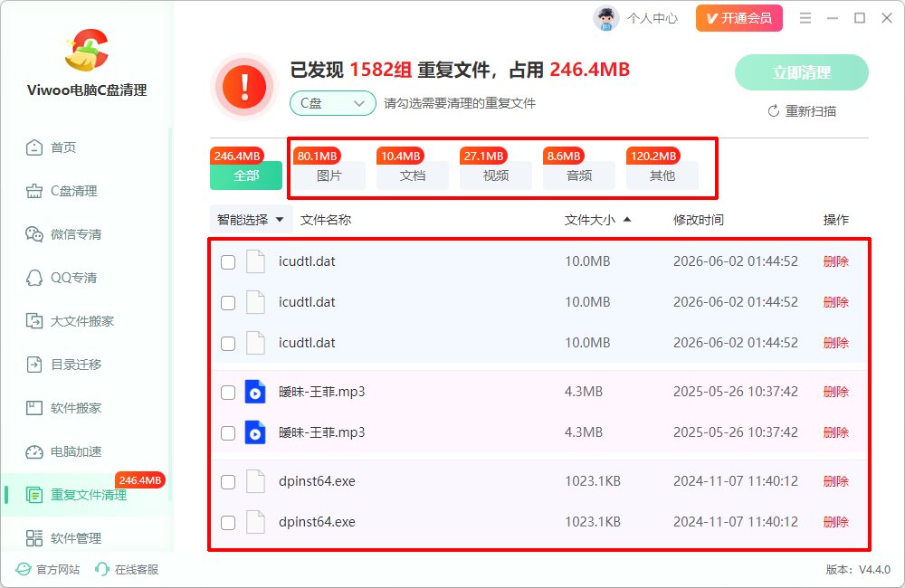Check the first icudtl.dat file checkbox
The height and width of the screenshot is (588, 905).
pyautogui.click(x=228, y=262)
